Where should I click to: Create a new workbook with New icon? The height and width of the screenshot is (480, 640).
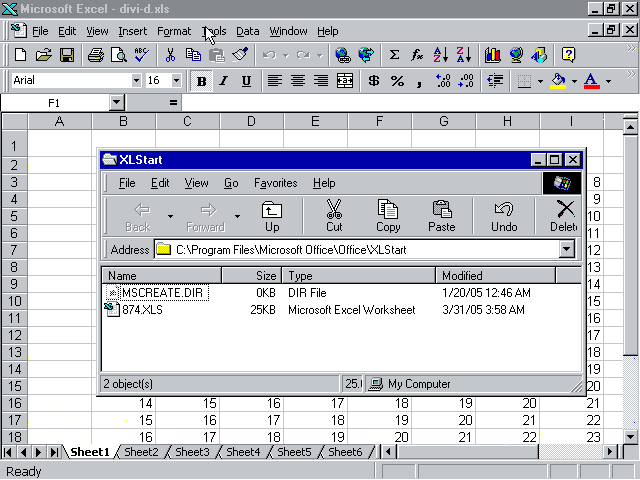[x=20, y=55]
